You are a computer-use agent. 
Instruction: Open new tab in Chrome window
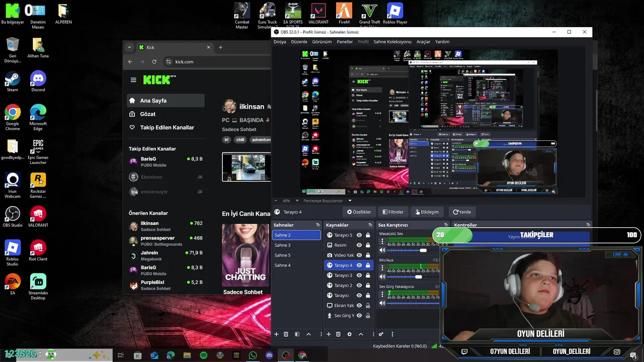(x=220, y=47)
